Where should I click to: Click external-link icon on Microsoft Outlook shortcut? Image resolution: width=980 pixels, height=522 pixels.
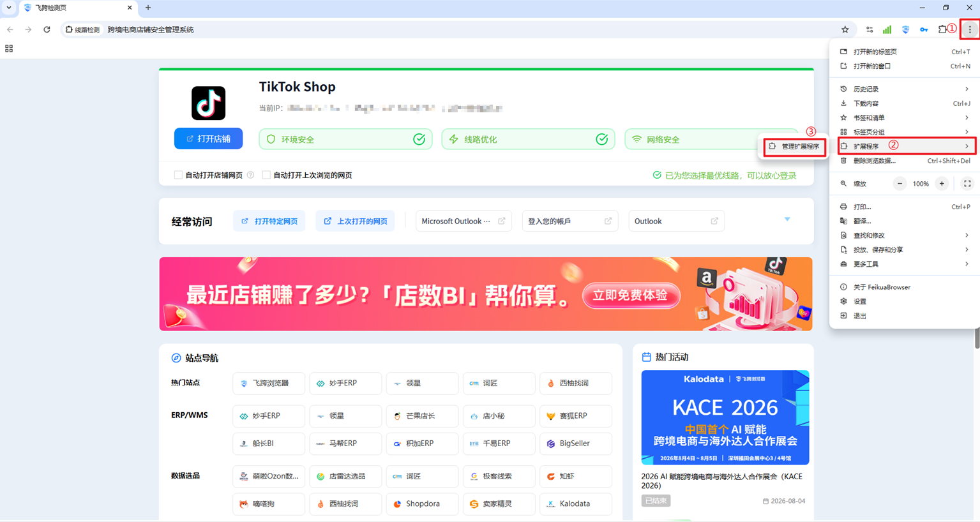point(502,221)
